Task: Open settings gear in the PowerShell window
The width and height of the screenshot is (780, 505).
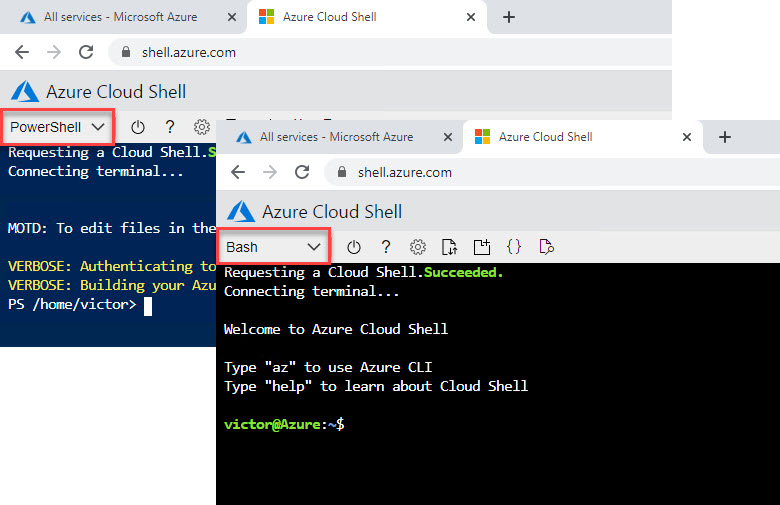Action: click(x=201, y=127)
